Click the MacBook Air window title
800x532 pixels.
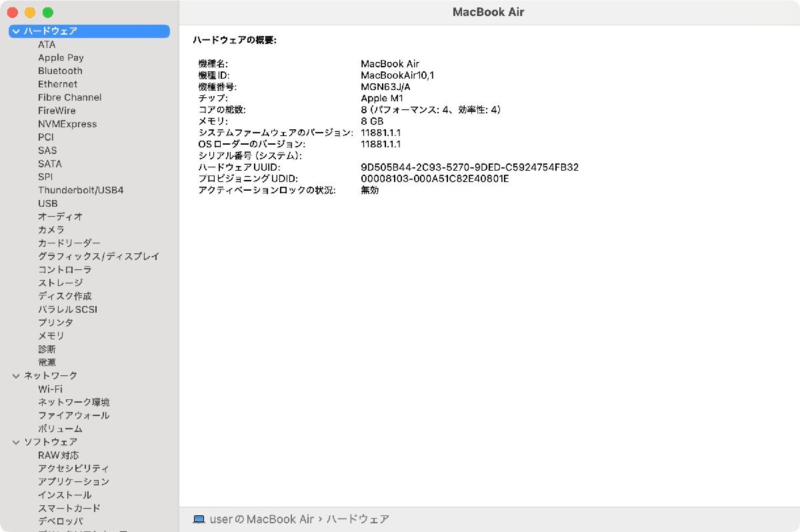click(489, 12)
